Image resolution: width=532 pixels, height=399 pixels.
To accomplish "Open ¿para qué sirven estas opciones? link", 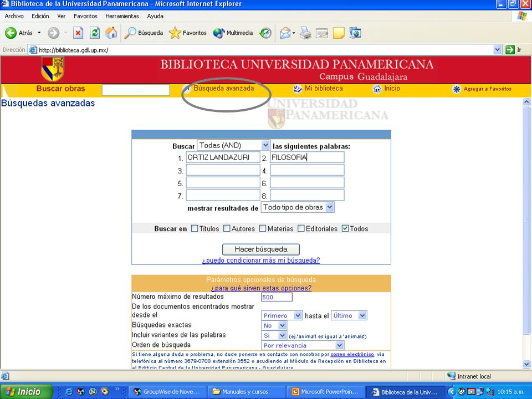I will pos(261,288).
